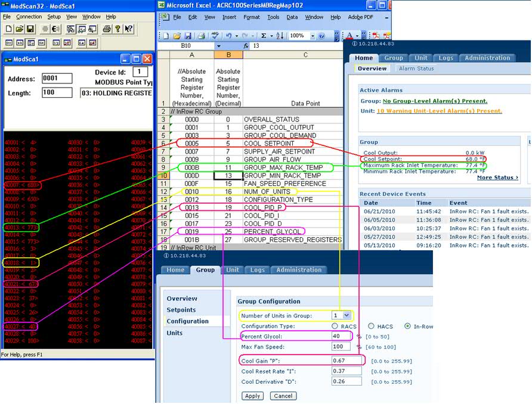Click Spelling check icon in Excel toolbar
Image resolution: width=532 pixels, height=404 pixels.
pyautogui.click(x=215, y=36)
